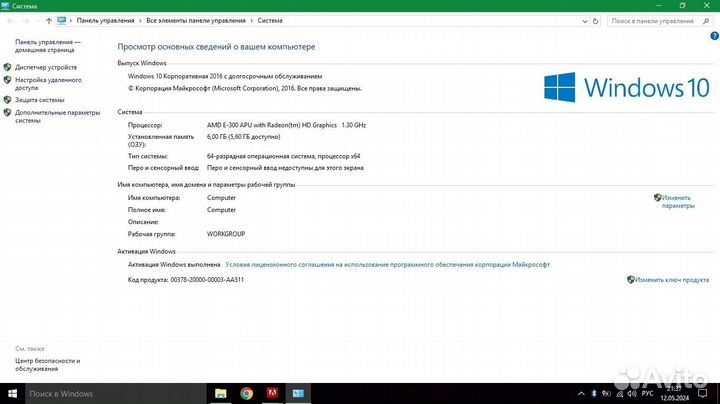Screen dimensions: 720x404
Task: Open the Action Center notifications icon
Action: [x=703, y=394]
